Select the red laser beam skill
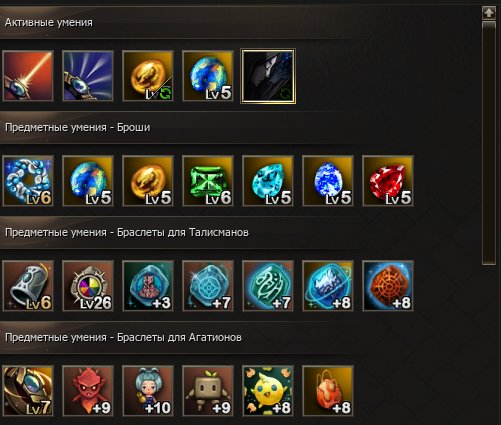 point(28,76)
